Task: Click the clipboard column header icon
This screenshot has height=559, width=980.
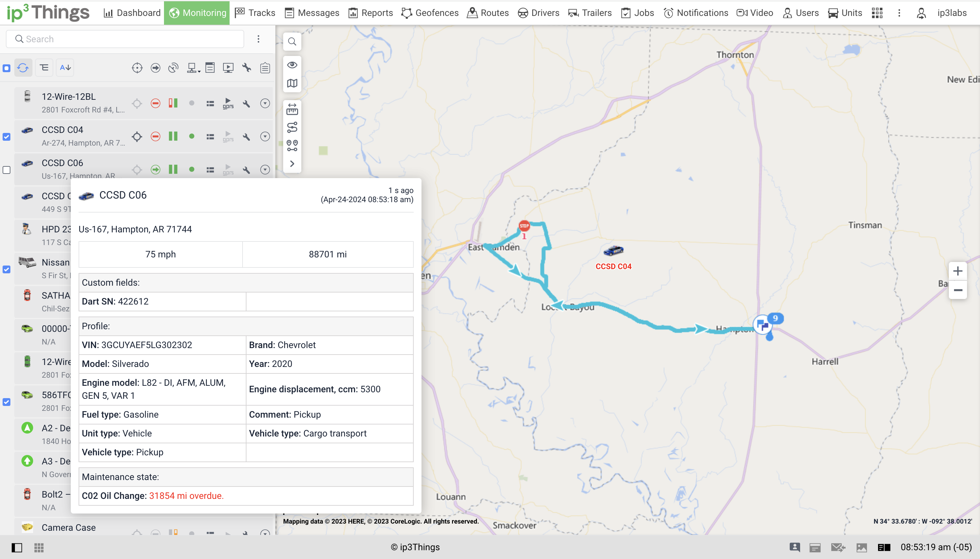Action: [x=265, y=68]
